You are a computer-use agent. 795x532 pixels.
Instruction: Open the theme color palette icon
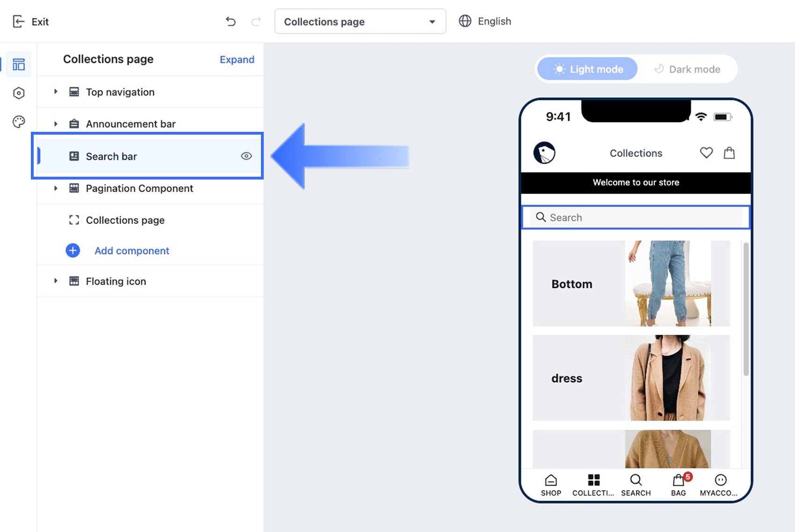click(19, 122)
